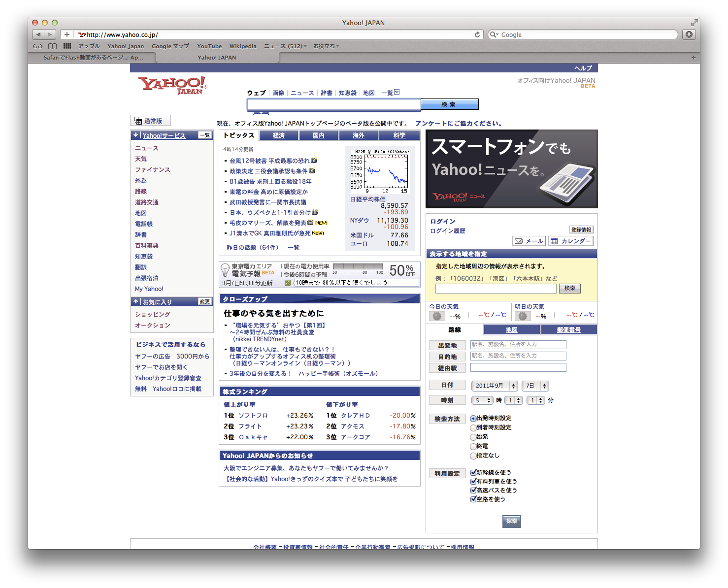Click the add bookmark plus icon
The image size is (728, 588).
pyautogui.click(x=67, y=34)
